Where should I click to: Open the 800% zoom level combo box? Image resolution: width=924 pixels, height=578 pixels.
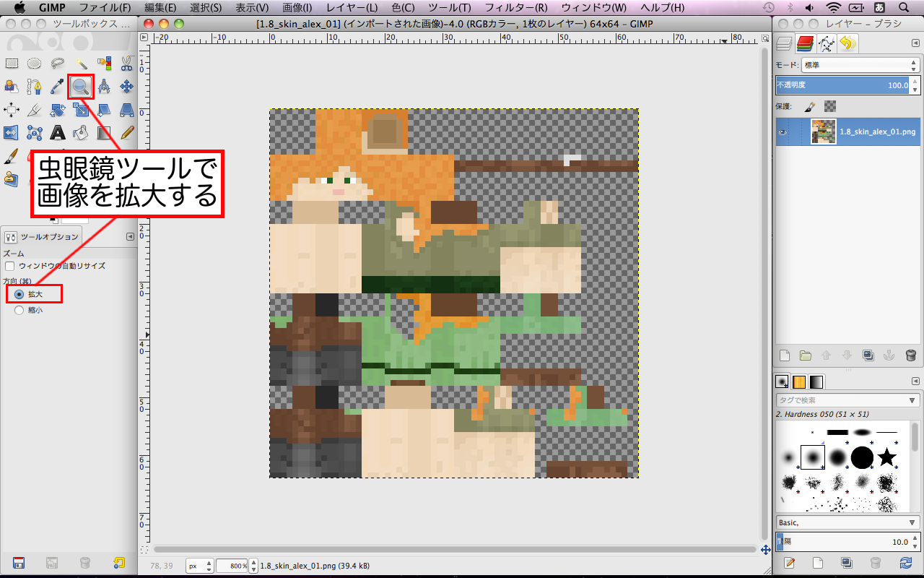coord(236,566)
